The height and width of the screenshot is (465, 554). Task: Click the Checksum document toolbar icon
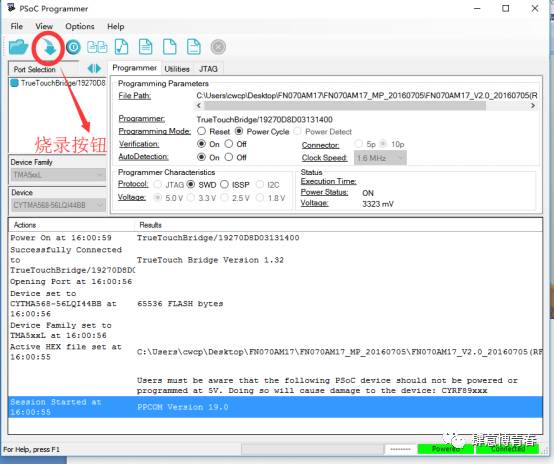[122, 47]
